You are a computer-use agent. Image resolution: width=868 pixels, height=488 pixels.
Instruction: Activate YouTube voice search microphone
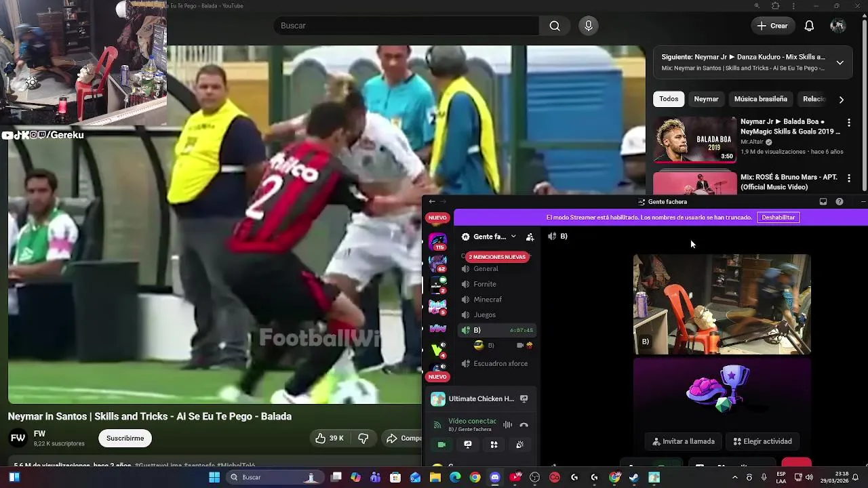[x=588, y=26]
